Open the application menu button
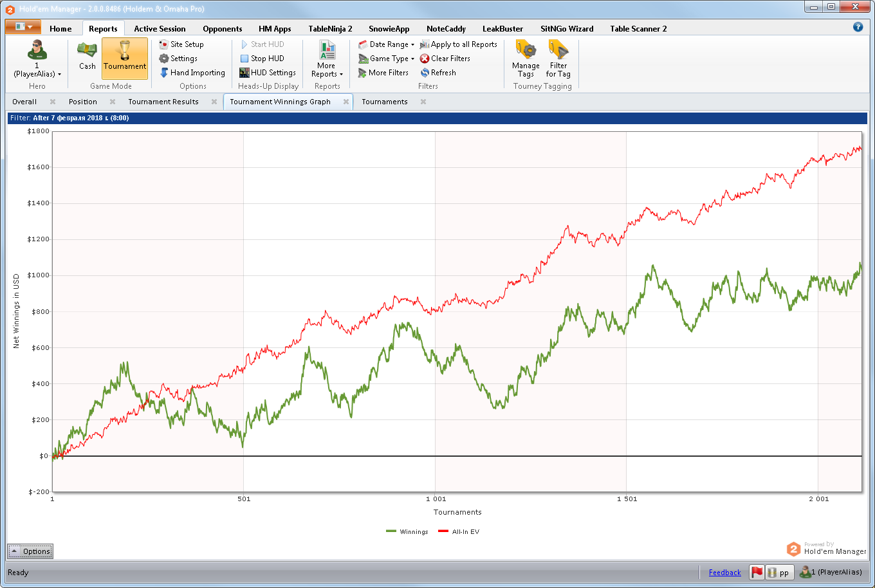 [x=23, y=27]
